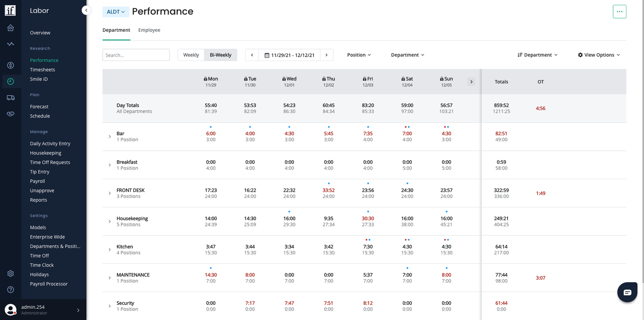Switch to Weekly view
This screenshot has height=320, width=644.
pos(191,55)
